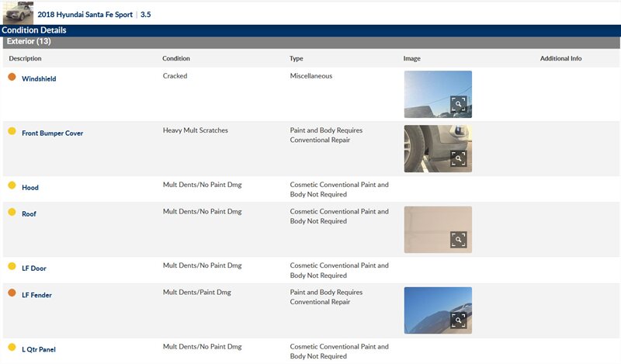Screen dimensions: 621x364
Task: Open the Windshield damage link
Action: point(39,79)
